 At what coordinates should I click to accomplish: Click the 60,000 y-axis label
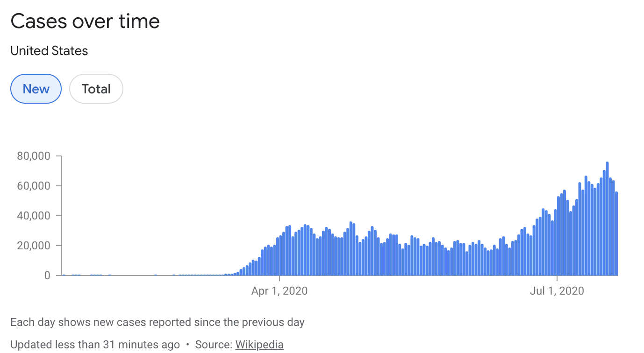coord(34,186)
